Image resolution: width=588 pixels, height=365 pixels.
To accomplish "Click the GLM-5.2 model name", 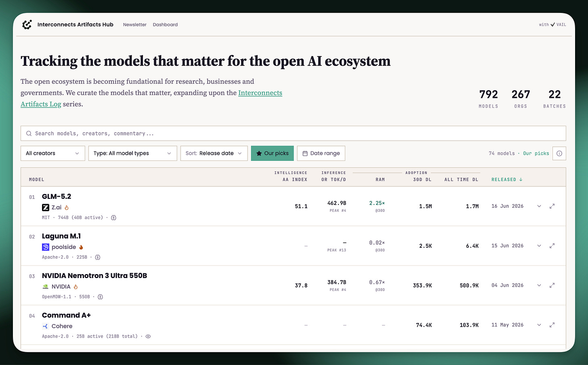I will coord(57,196).
